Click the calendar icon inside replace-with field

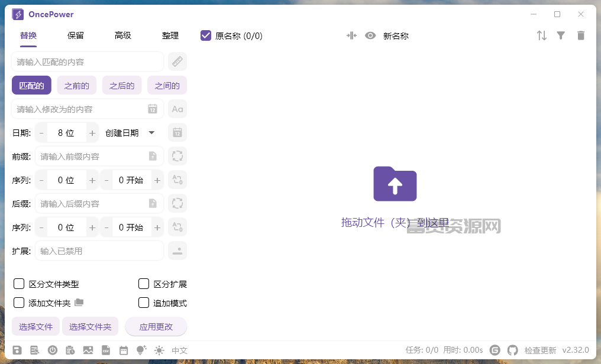[x=153, y=109]
